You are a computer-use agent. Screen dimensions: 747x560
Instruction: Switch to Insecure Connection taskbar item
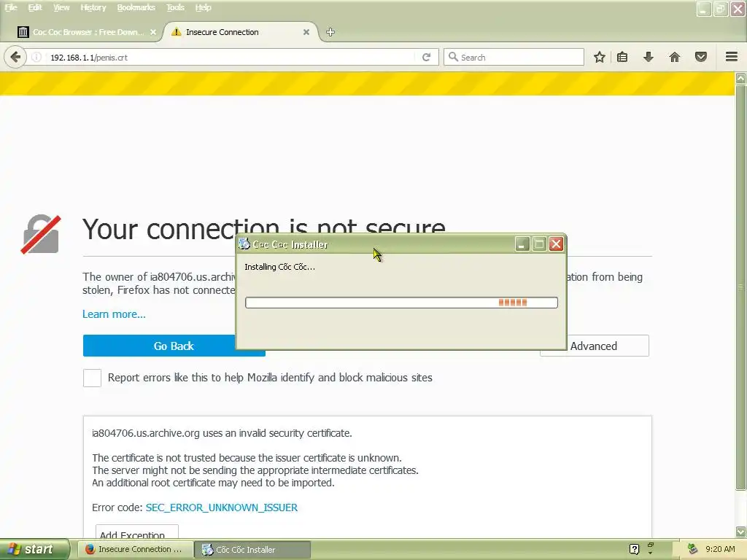tap(135, 549)
